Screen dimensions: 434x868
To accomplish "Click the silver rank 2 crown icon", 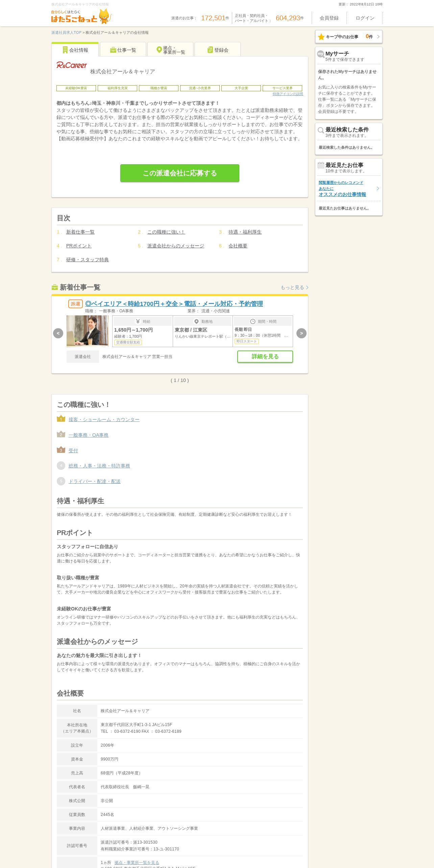I will pos(61,434).
